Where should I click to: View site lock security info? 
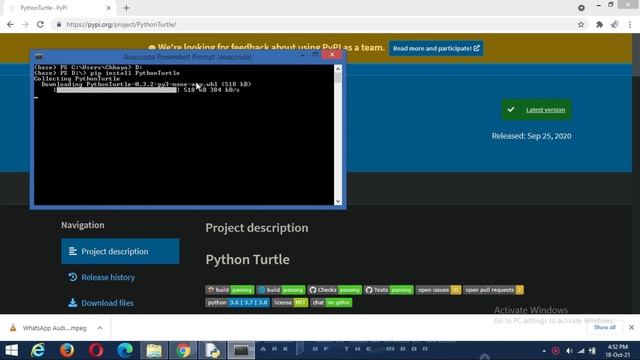tap(59, 24)
